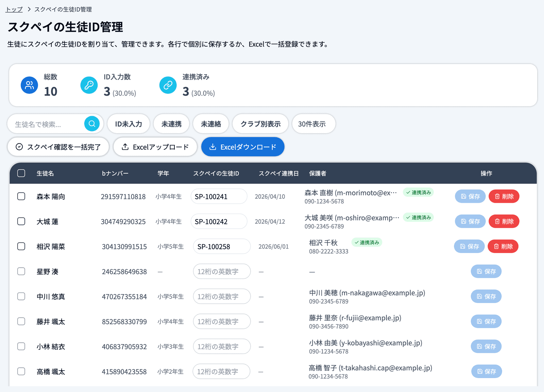Edit the SP-100241 student ID field
The image size is (544, 392).
tap(219, 196)
